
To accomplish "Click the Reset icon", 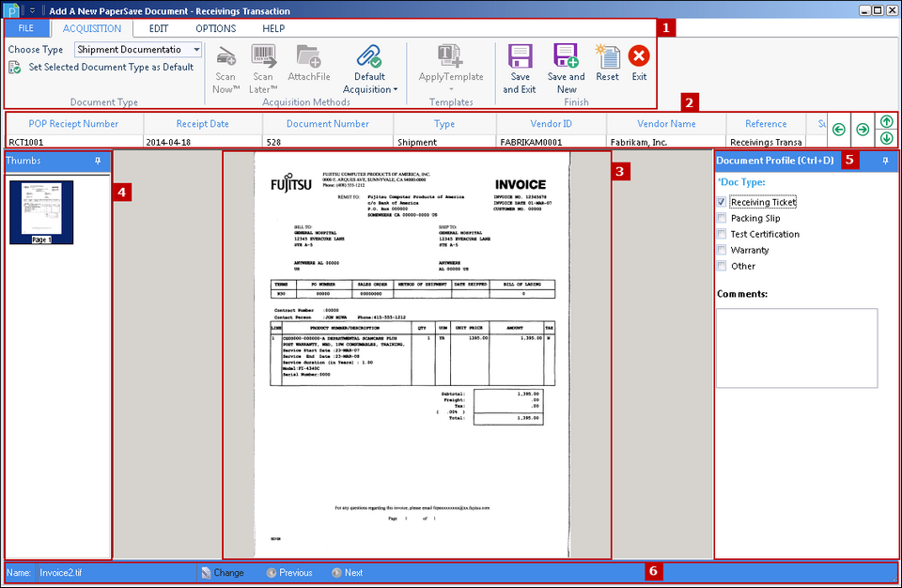I will 607,56.
